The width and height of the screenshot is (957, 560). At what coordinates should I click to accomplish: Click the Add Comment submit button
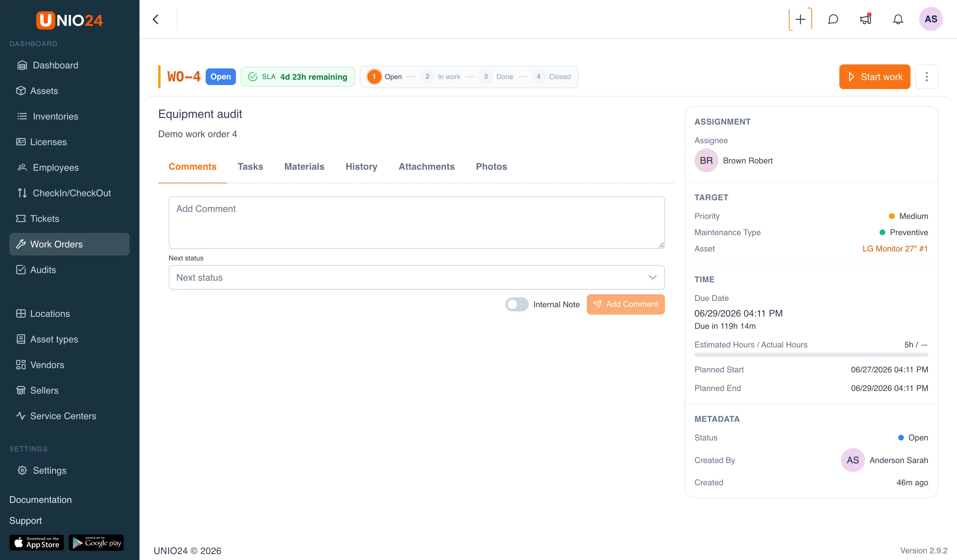tap(625, 305)
